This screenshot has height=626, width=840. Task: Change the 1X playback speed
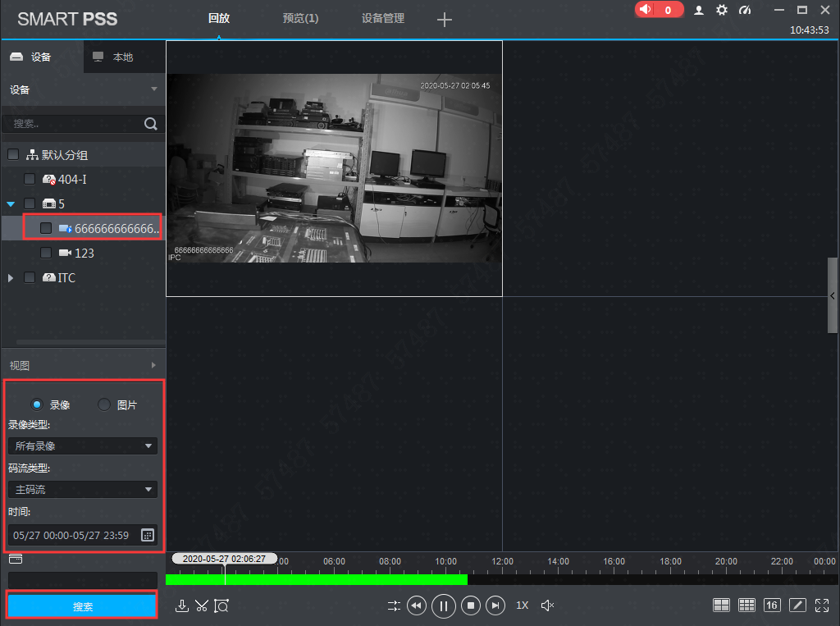(523, 605)
